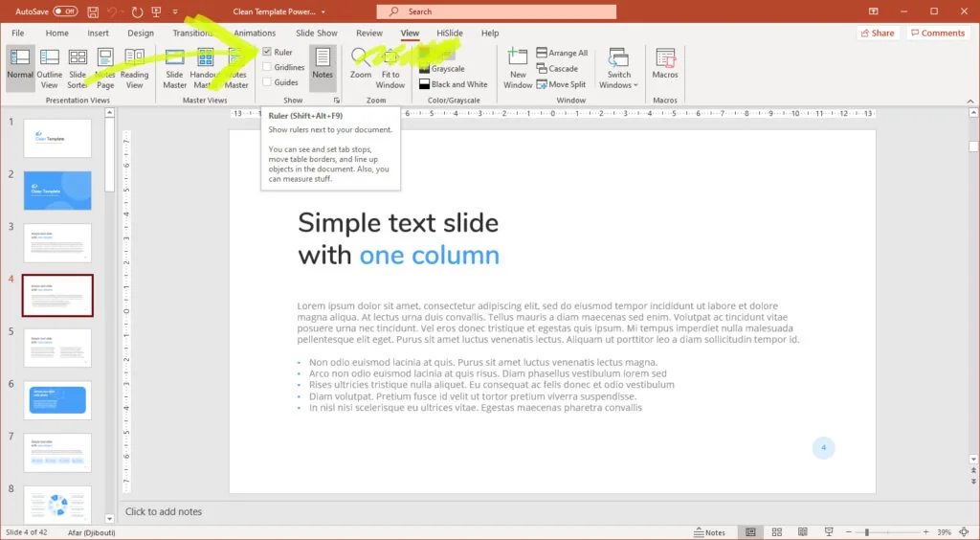This screenshot has width=980, height=540.
Task: Switch to Normal presentation view
Action: click(20, 68)
